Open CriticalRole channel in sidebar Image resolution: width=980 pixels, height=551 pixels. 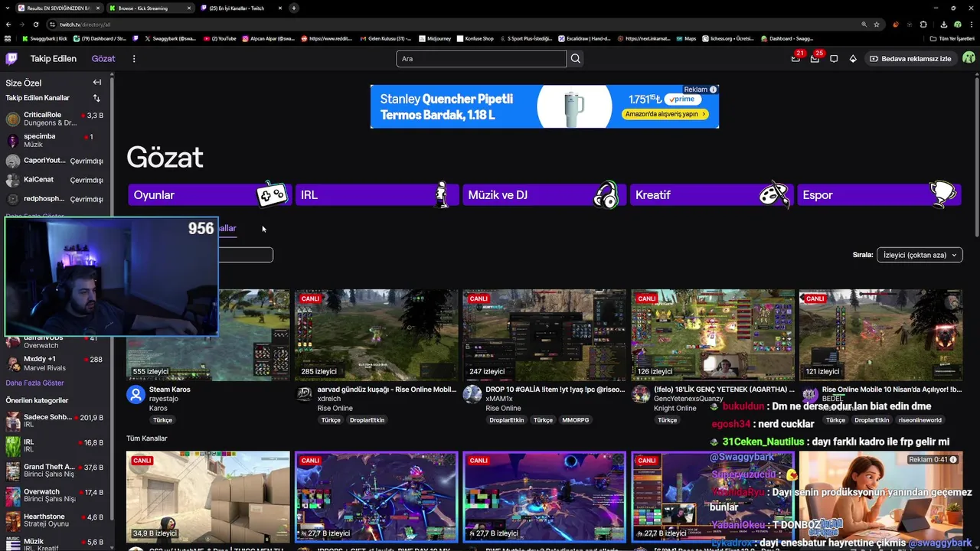[x=54, y=119]
